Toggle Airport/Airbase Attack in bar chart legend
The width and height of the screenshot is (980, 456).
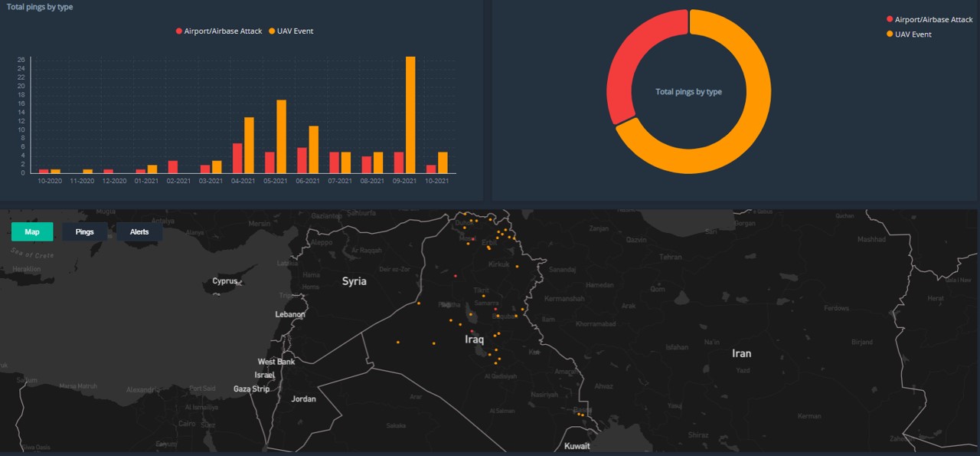(x=219, y=31)
